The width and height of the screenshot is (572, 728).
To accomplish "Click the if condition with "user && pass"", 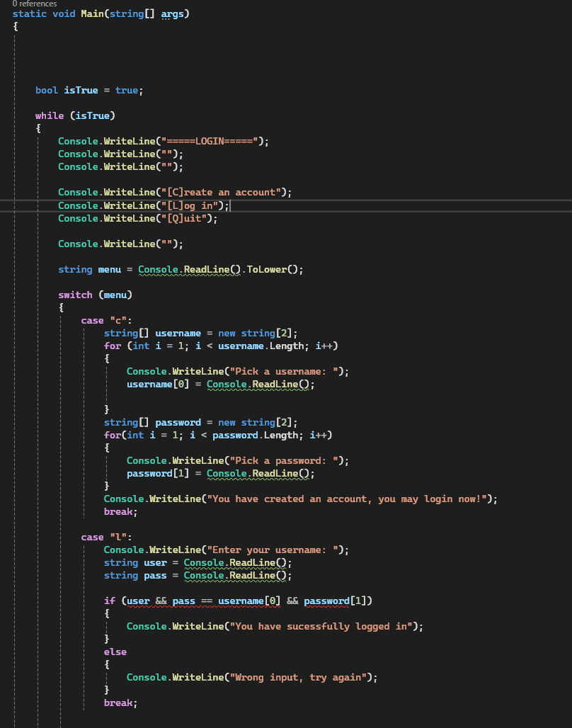I will (238, 601).
